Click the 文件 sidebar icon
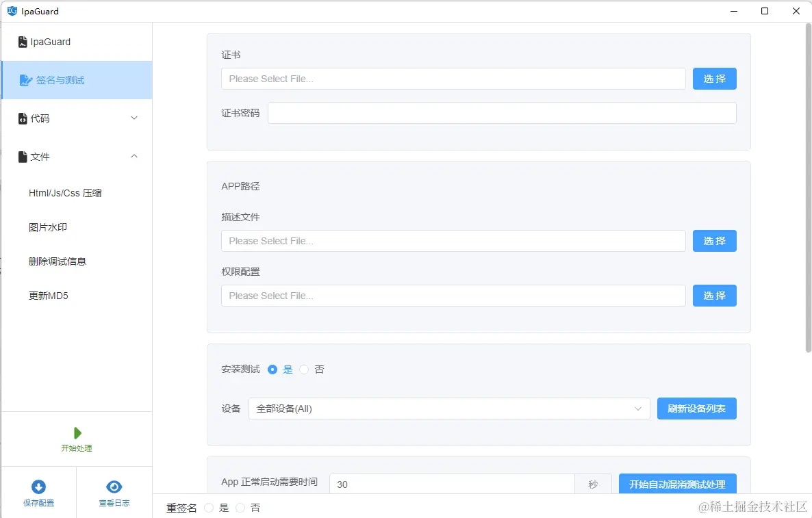 23,156
